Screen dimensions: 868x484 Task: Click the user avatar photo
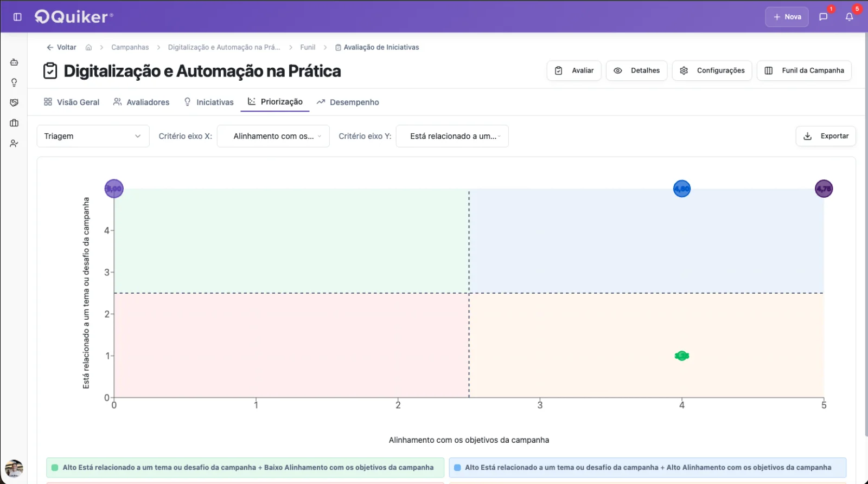point(14,468)
